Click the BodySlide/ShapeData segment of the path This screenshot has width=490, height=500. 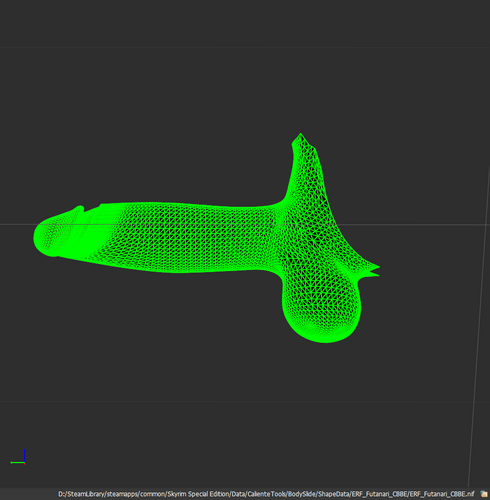coord(318,494)
